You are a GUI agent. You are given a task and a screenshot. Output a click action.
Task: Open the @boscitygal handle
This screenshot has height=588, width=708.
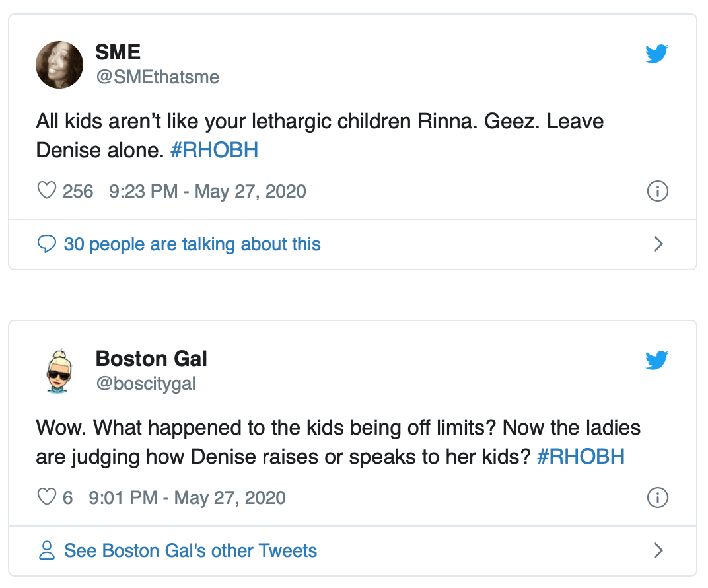pyautogui.click(x=145, y=384)
